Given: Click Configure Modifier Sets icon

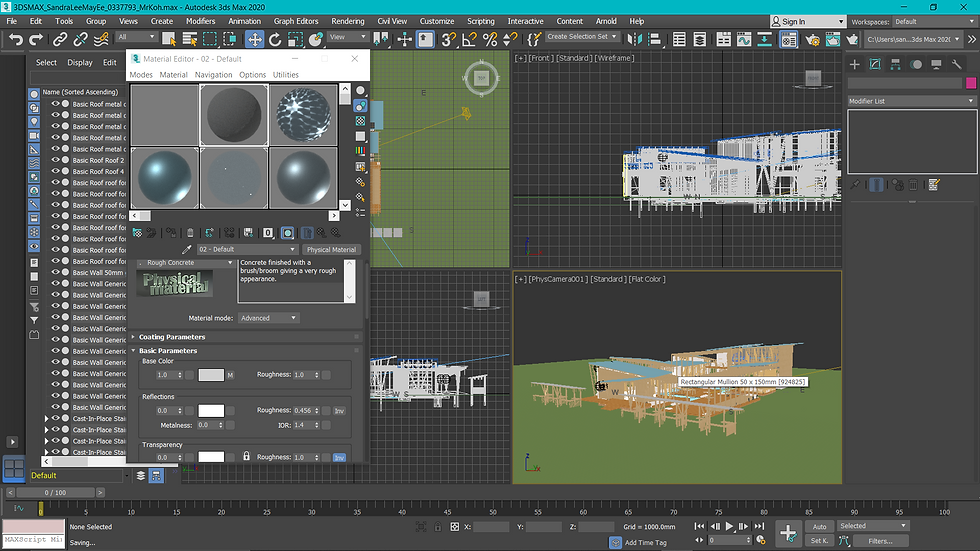Looking at the screenshot, I should click(x=934, y=184).
